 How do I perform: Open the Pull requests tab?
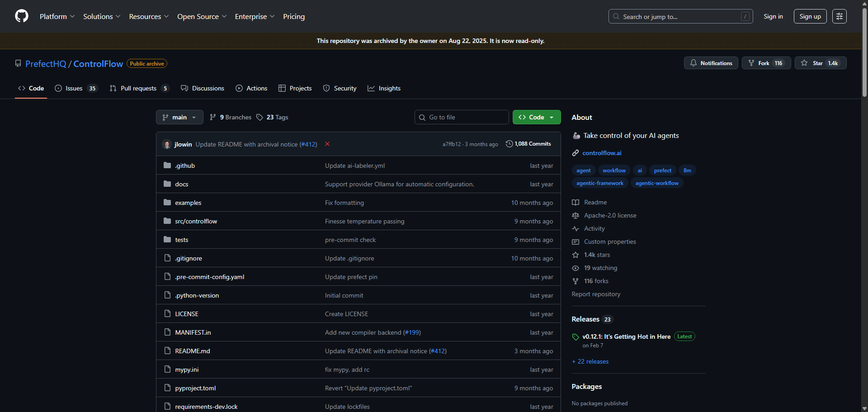click(138, 88)
